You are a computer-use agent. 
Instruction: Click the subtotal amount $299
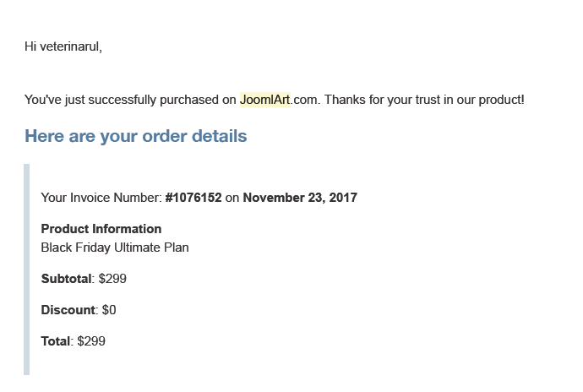coord(112,279)
